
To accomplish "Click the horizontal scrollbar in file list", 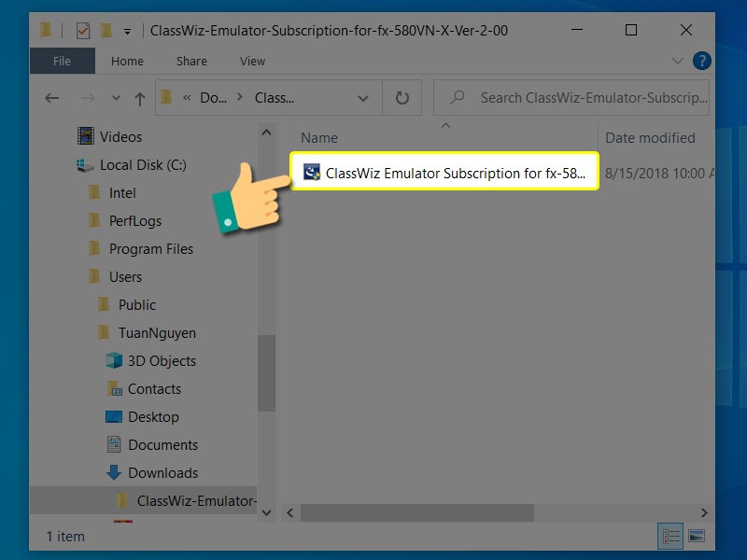I will click(x=416, y=513).
